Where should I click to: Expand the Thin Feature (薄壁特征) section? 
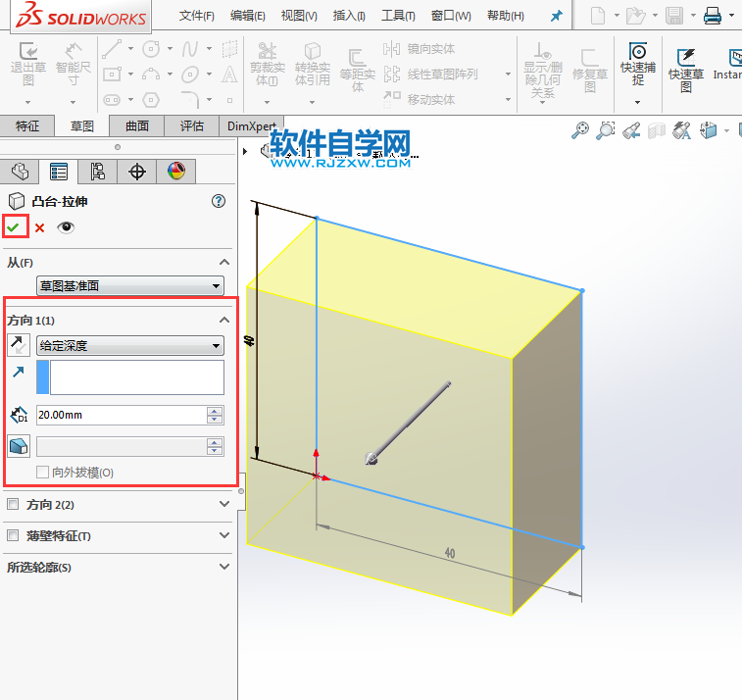click(x=224, y=535)
